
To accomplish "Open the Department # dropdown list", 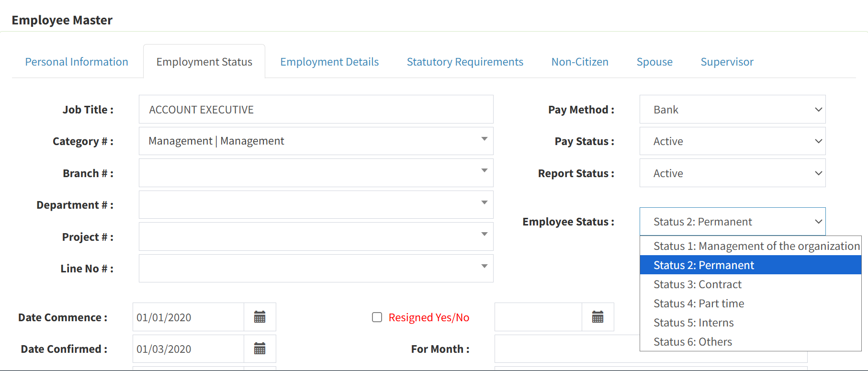I will (x=316, y=205).
